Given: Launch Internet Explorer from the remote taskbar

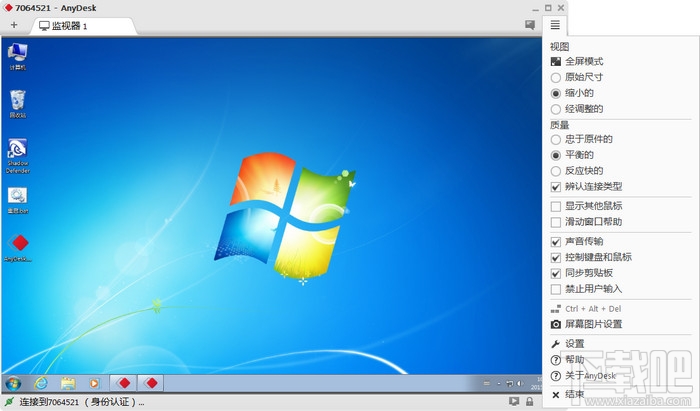Looking at the screenshot, I should pos(41,383).
